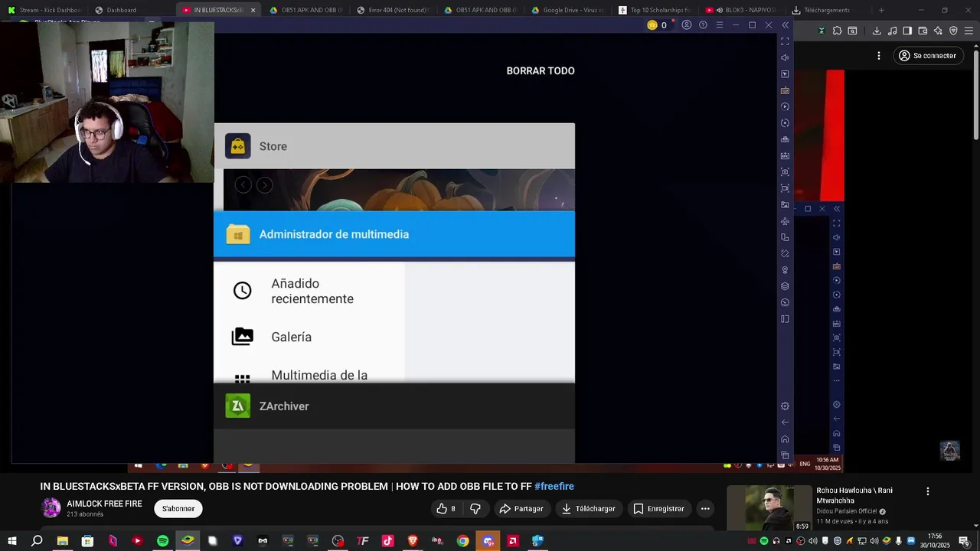Click the #freefire hashtag link
980x551 pixels.
tap(554, 487)
